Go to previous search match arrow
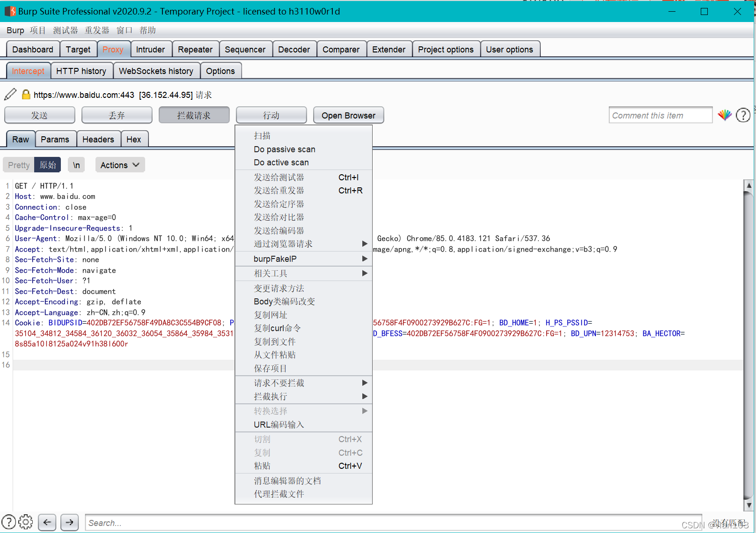 pyautogui.click(x=47, y=522)
